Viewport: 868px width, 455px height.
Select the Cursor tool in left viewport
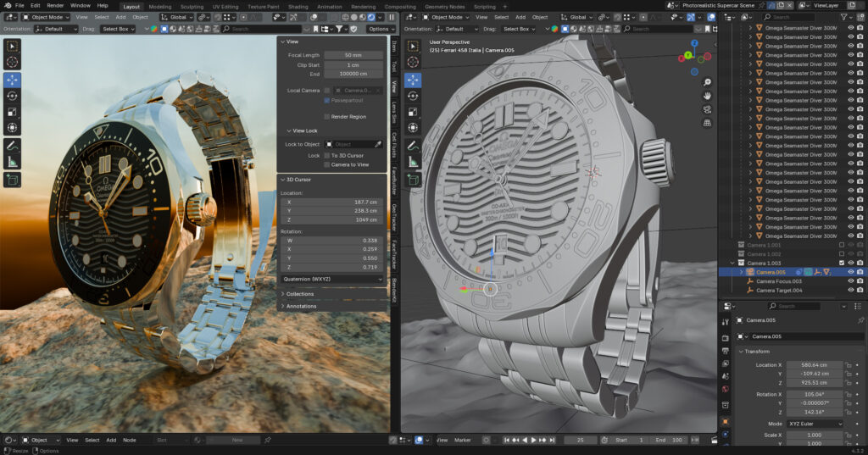click(x=13, y=62)
